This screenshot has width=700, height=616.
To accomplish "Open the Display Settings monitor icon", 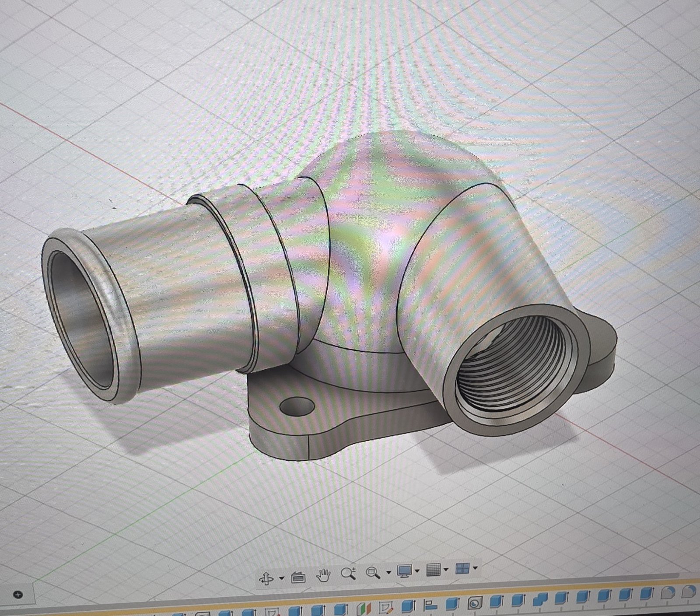I will pos(404,571).
